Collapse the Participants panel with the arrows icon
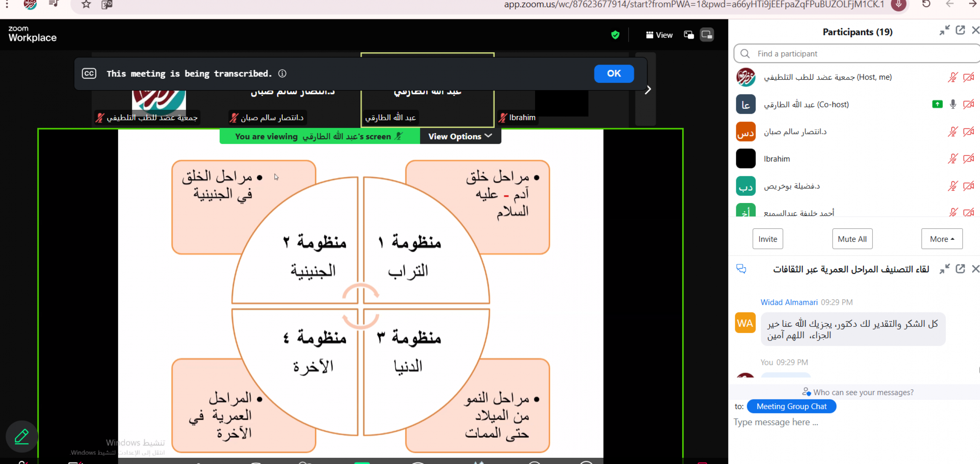 (x=944, y=31)
